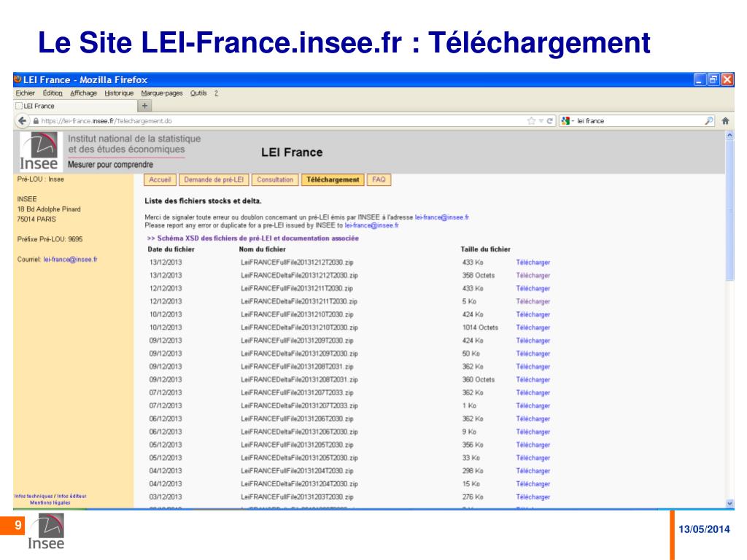The height and width of the screenshot is (560, 747).
Task: Go to the Accueil page tab
Action: click(x=160, y=179)
